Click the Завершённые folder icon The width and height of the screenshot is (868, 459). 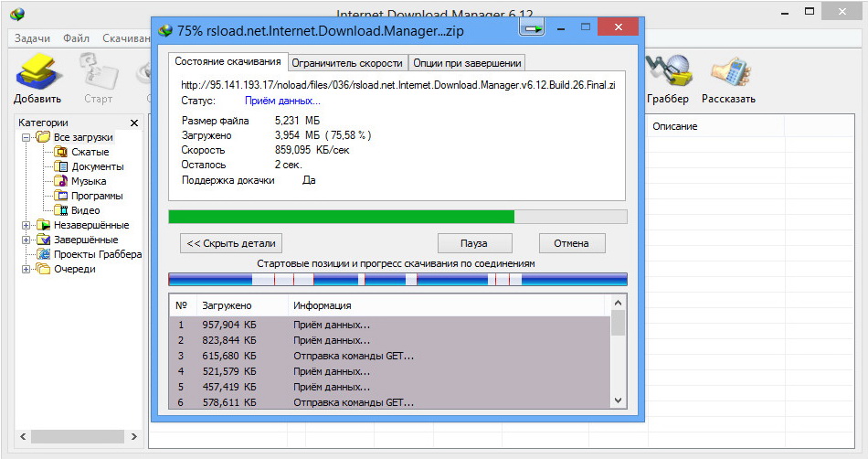point(43,240)
